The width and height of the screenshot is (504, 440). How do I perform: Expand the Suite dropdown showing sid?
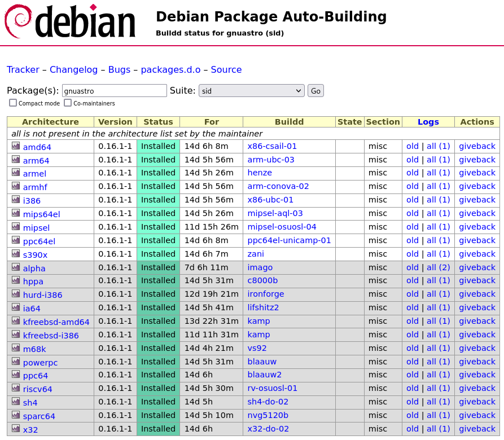(x=252, y=91)
